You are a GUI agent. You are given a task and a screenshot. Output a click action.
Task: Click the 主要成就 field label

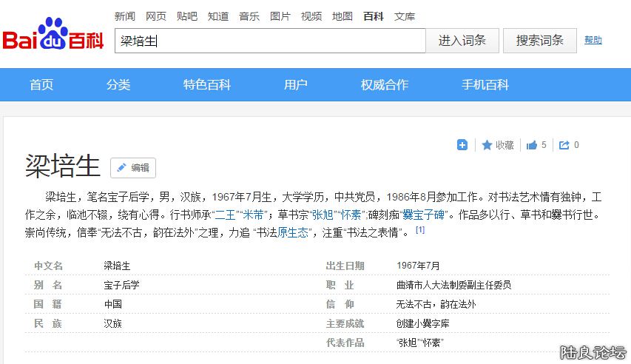(x=345, y=324)
